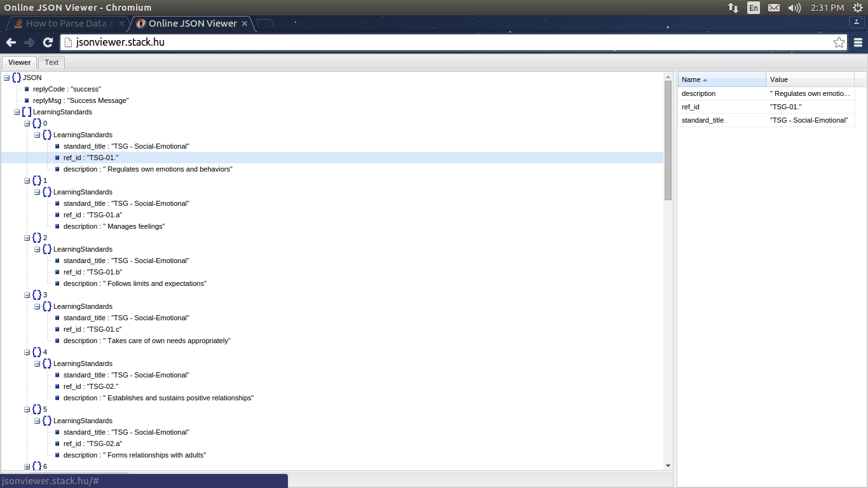
Task: Collapse array item 4
Action: (x=27, y=352)
